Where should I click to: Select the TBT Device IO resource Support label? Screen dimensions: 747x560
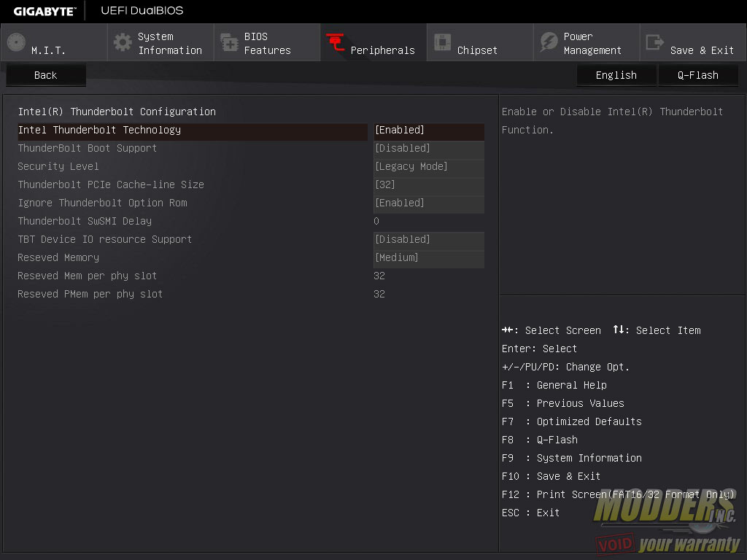(105, 239)
